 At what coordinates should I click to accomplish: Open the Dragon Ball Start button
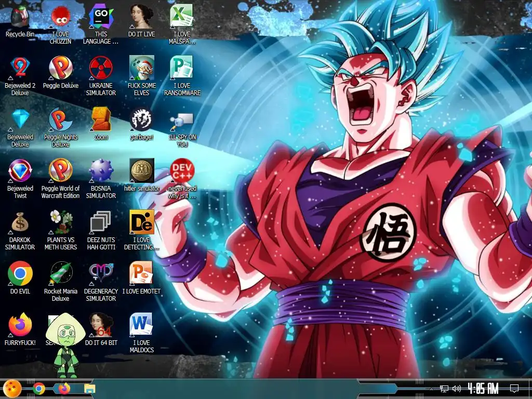(12, 389)
